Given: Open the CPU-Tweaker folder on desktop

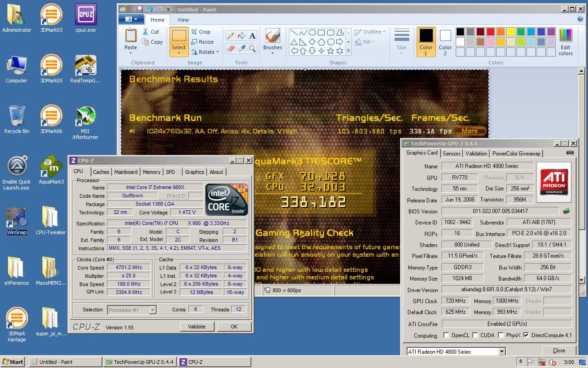Looking at the screenshot, I should click(x=51, y=221).
